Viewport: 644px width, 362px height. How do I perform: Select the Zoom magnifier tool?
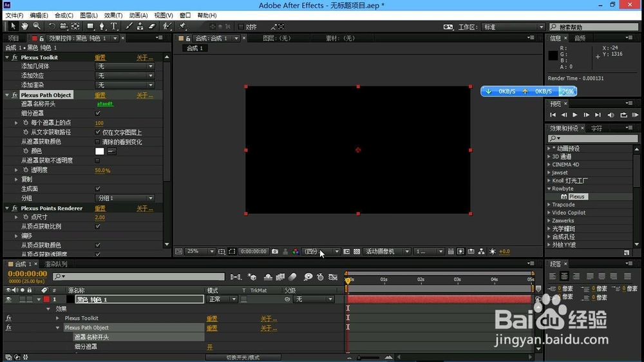click(x=37, y=26)
